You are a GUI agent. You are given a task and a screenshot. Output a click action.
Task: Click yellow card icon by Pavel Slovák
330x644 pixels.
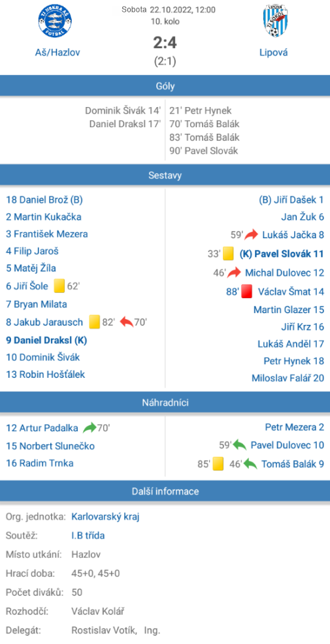[x=228, y=253]
